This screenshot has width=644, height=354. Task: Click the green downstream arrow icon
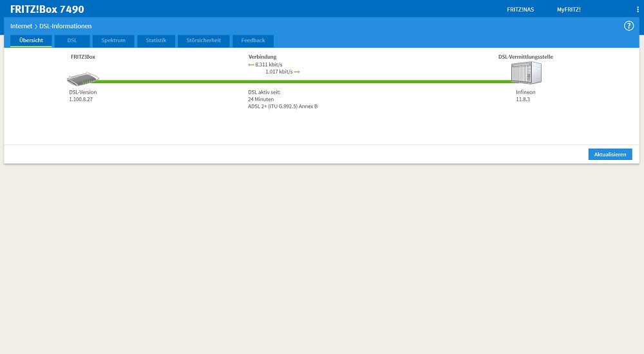(x=251, y=64)
